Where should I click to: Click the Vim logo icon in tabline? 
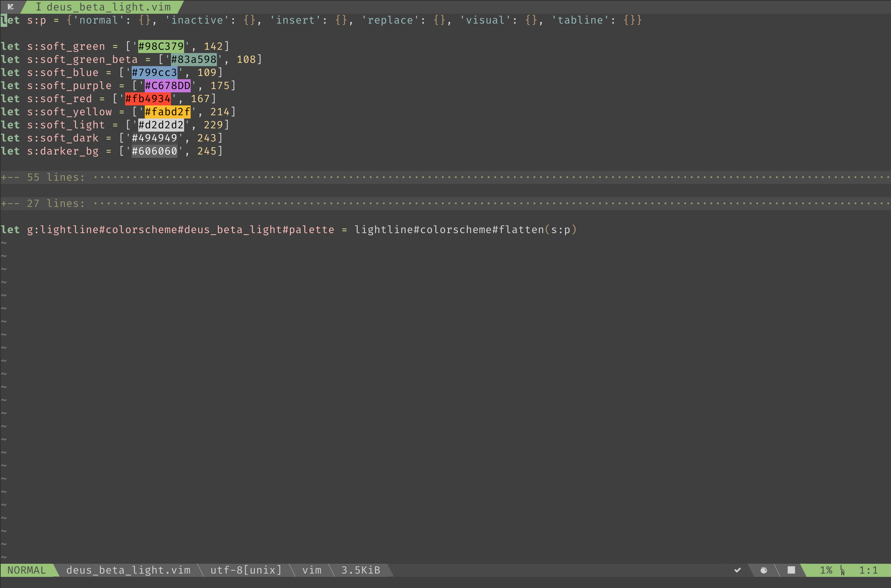click(10, 7)
